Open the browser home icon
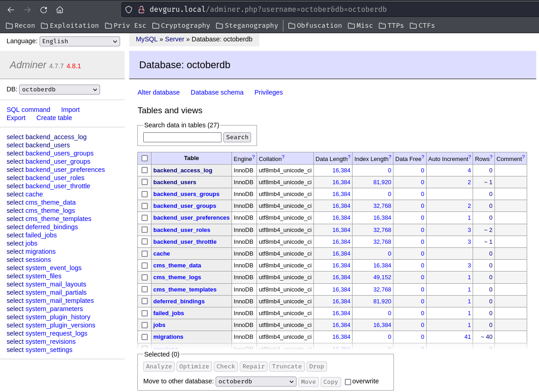 pyautogui.click(x=60, y=10)
